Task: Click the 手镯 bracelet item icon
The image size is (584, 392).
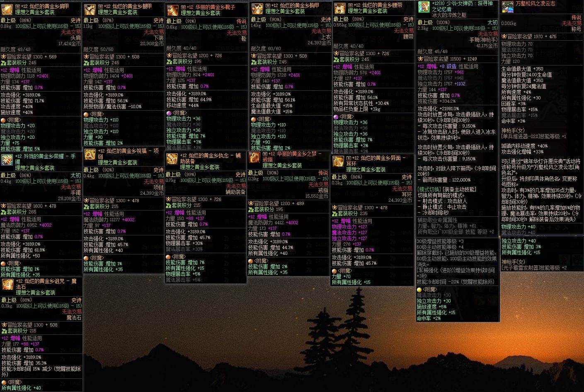Action: (7, 160)
